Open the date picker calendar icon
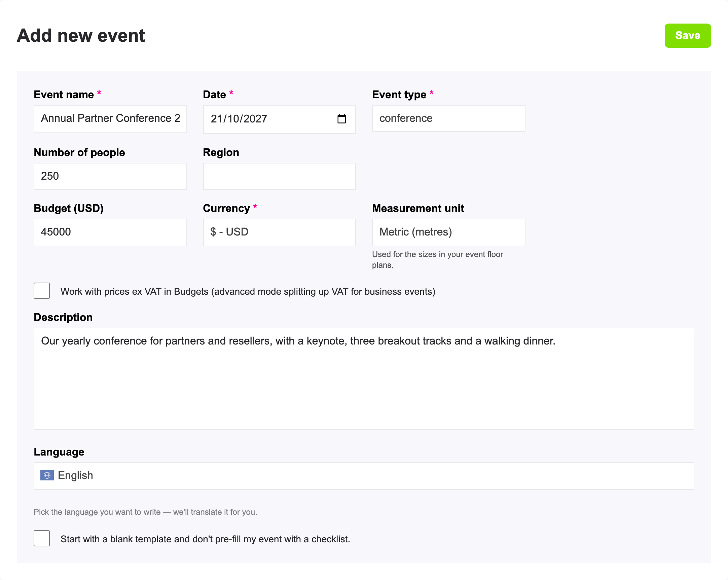The height and width of the screenshot is (580, 728). pyautogui.click(x=341, y=119)
